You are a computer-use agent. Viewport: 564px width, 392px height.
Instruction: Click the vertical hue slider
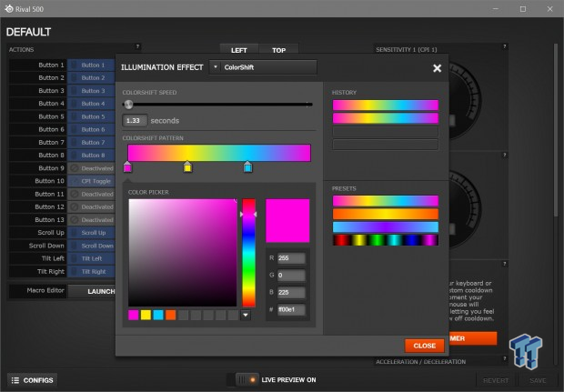click(248, 253)
